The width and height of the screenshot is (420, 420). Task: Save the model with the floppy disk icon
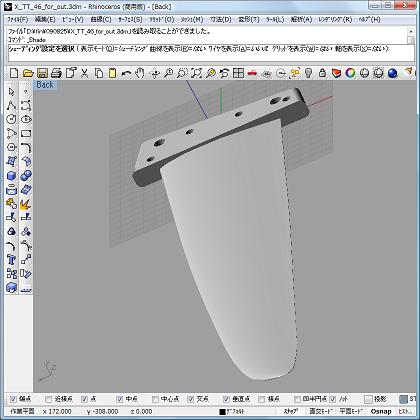pyautogui.click(x=42, y=73)
